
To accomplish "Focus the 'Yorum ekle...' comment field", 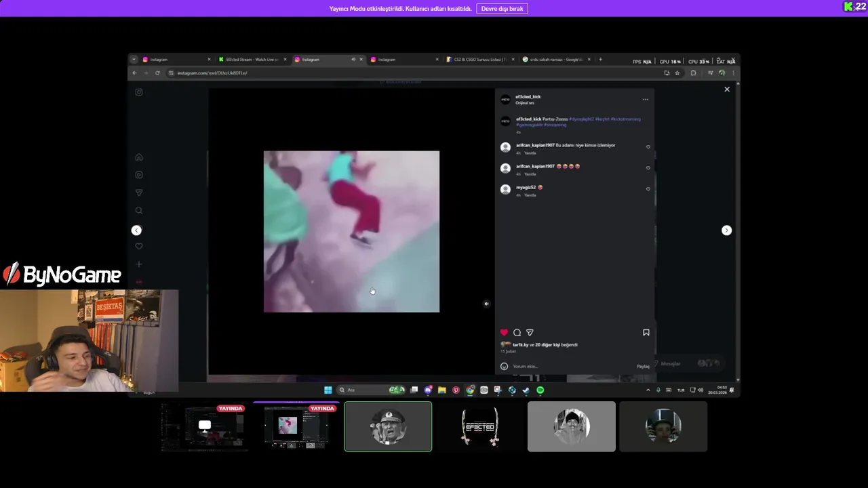I will pos(573,366).
